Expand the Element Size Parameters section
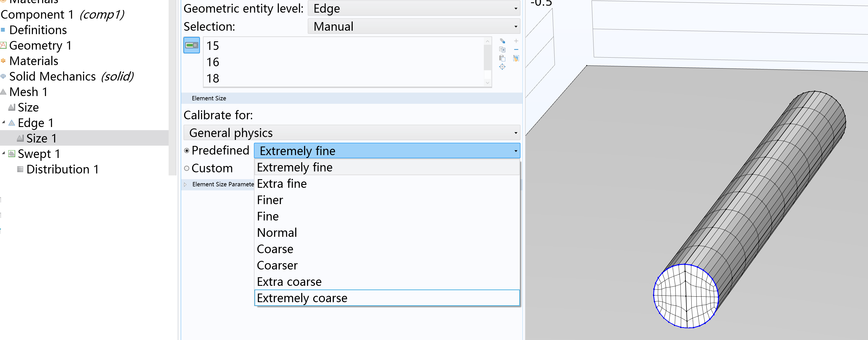 [185, 185]
